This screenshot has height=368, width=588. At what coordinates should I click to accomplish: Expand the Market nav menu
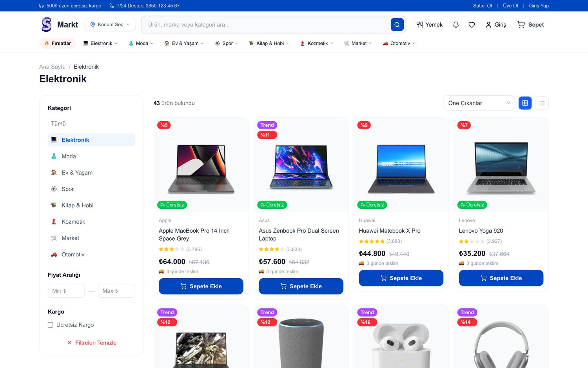point(358,43)
